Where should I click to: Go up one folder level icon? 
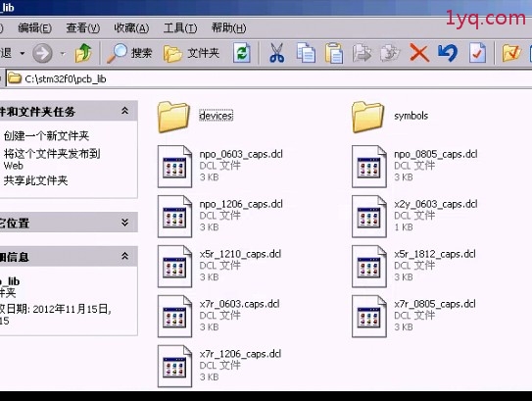(83, 53)
